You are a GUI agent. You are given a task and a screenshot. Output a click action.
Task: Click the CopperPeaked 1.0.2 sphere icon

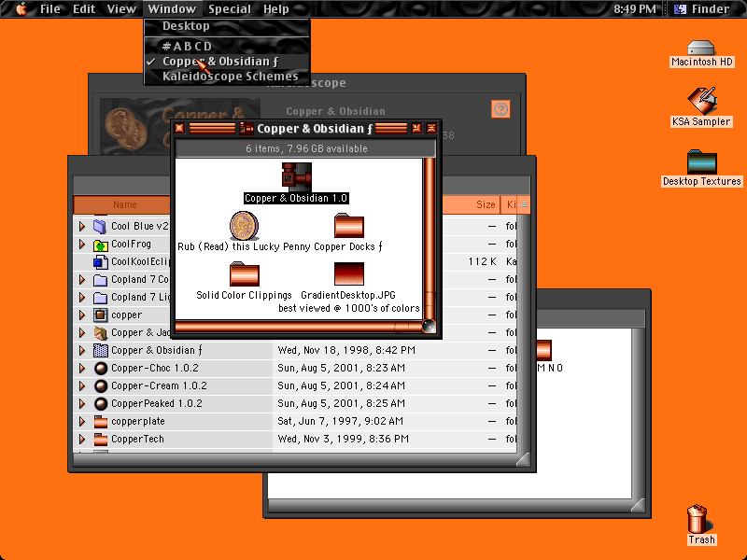(x=100, y=404)
